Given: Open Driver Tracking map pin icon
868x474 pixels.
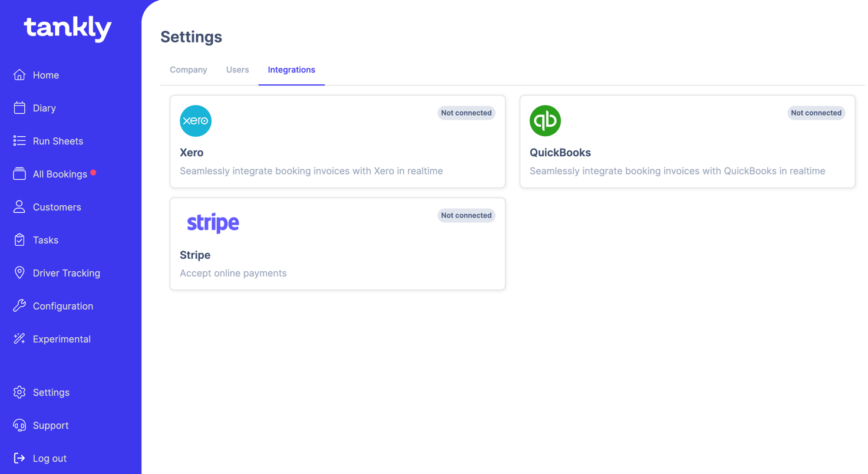Looking at the screenshot, I should [19, 273].
